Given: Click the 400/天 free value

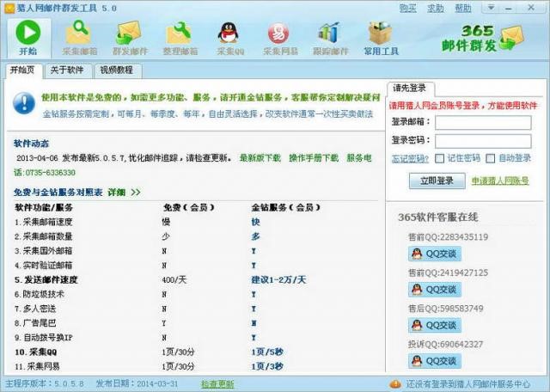Looking at the screenshot, I should click(174, 279).
